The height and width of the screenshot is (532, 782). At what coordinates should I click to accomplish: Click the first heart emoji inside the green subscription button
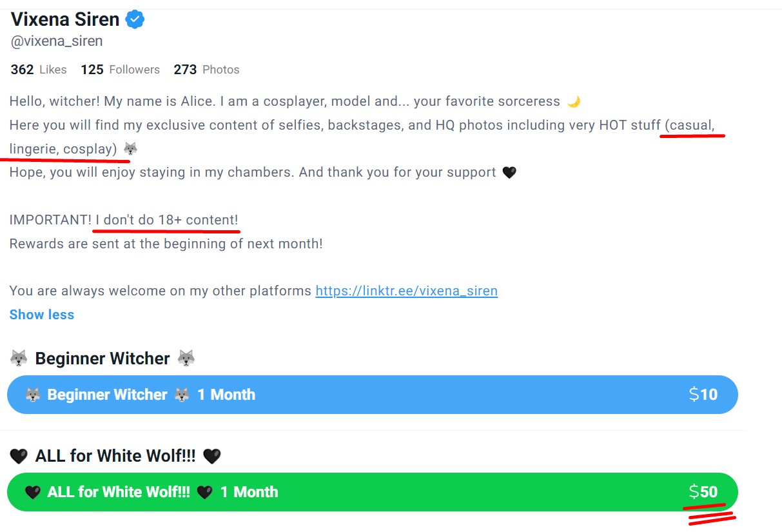tap(33, 493)
